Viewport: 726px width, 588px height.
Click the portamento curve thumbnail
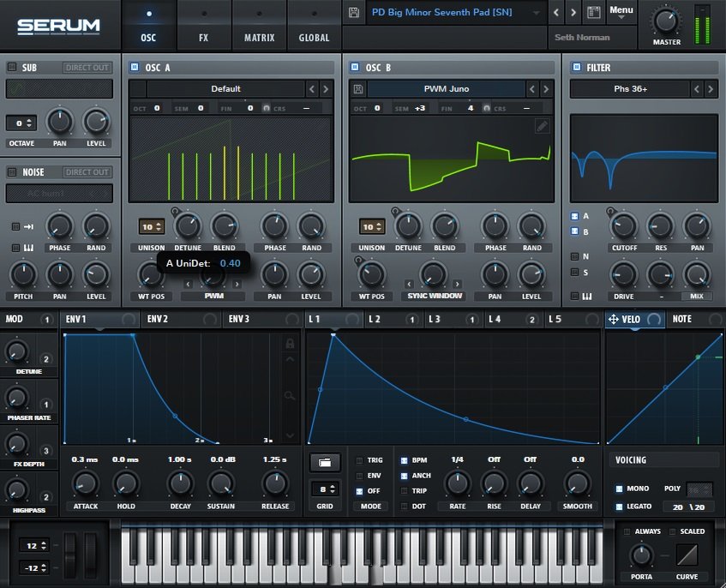tap(687, 555)
